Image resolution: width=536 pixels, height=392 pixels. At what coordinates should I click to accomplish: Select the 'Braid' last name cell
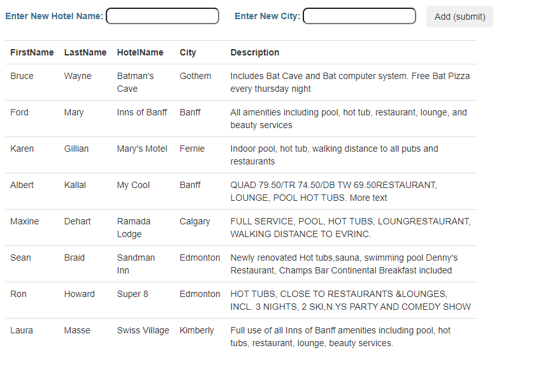tap(74, 258)
